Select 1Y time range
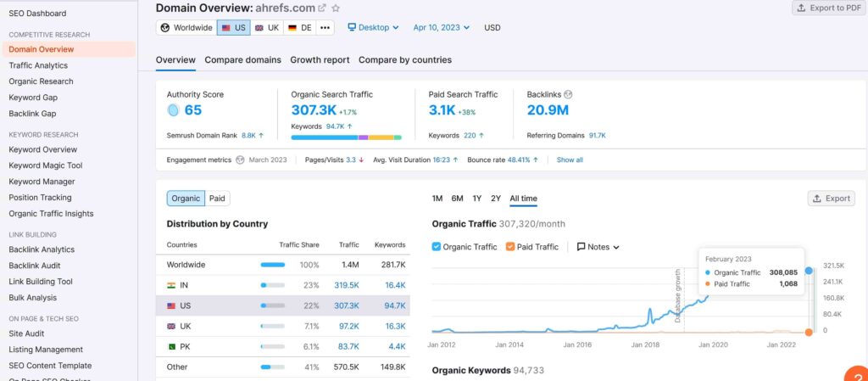This screenshot has height=381, width=868. [x=476, y=199]
